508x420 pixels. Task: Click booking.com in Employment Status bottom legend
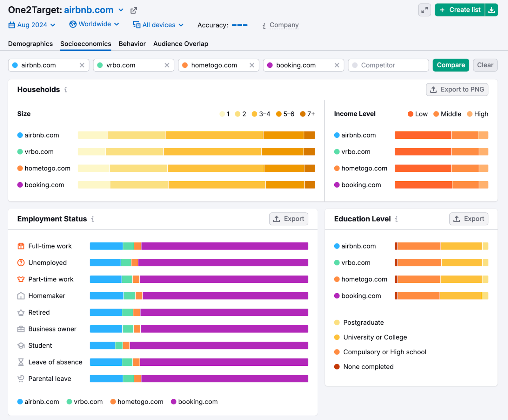pyautogui.click(x=194, y=402)
